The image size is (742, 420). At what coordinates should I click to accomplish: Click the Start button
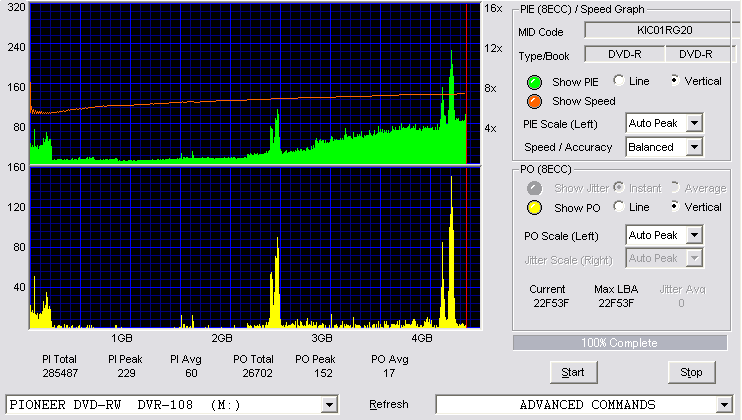(573, 372)
